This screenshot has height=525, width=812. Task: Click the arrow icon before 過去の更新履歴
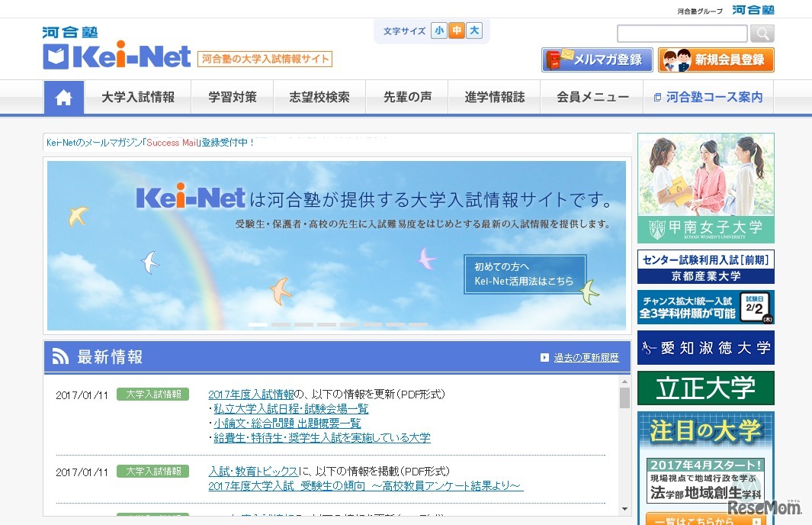[544, 358]
